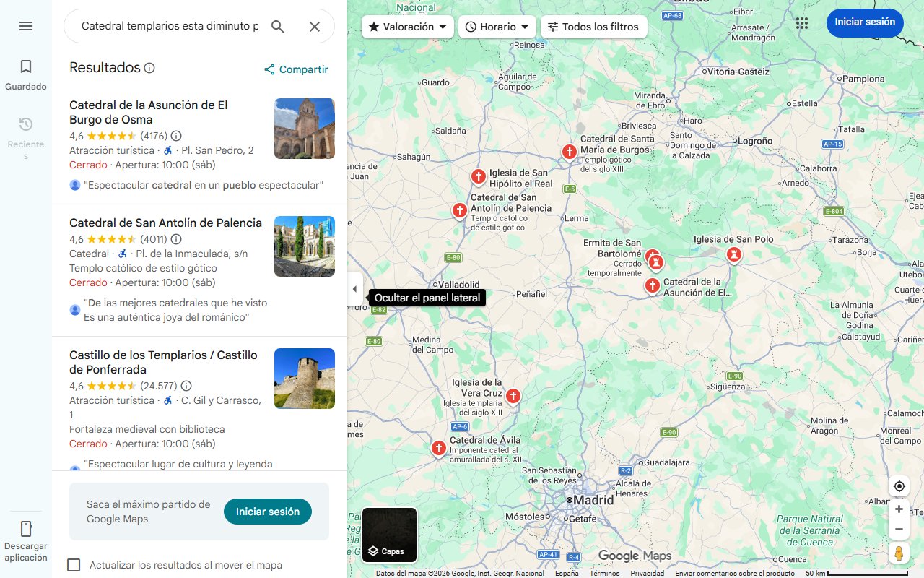The height and width of the screenshot is (578, 924).
Task: Zoom out using the minus icon
Action: [899, 529]
